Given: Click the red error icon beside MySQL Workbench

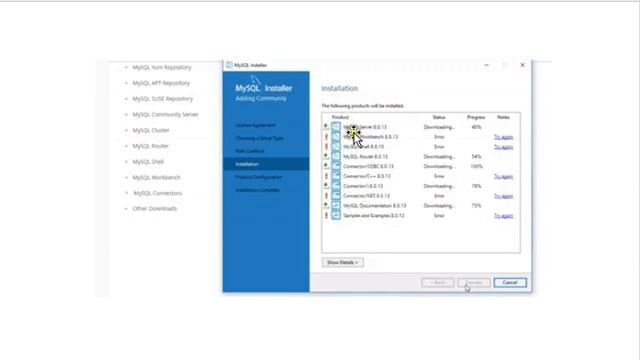Looking at the screenshot, I should click(326, 137).
